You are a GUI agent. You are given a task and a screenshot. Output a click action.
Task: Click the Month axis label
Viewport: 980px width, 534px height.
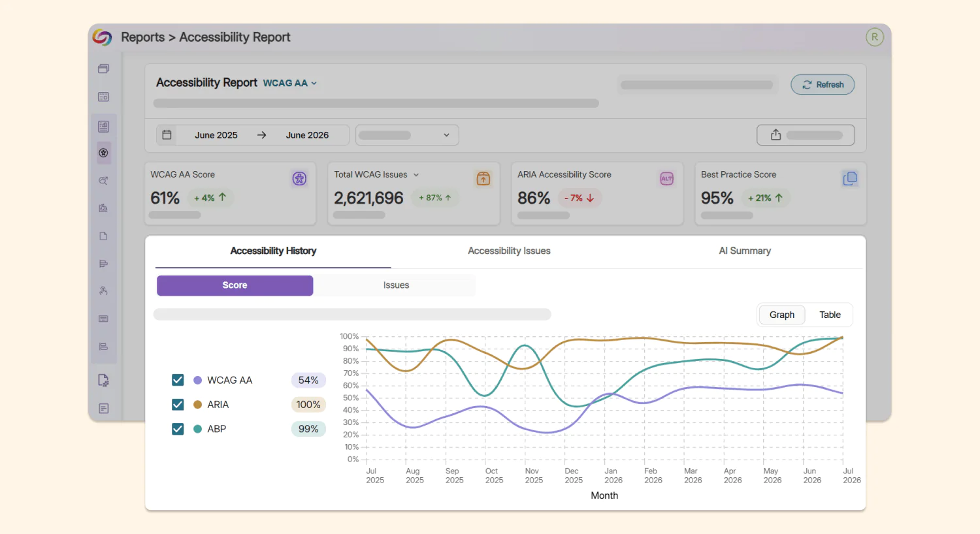pos(604,495)
